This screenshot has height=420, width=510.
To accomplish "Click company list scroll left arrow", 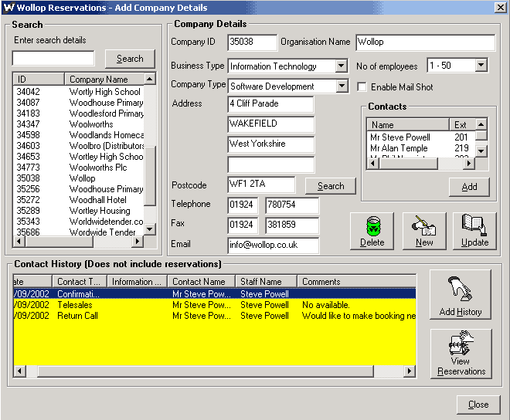I will point(19,241).
